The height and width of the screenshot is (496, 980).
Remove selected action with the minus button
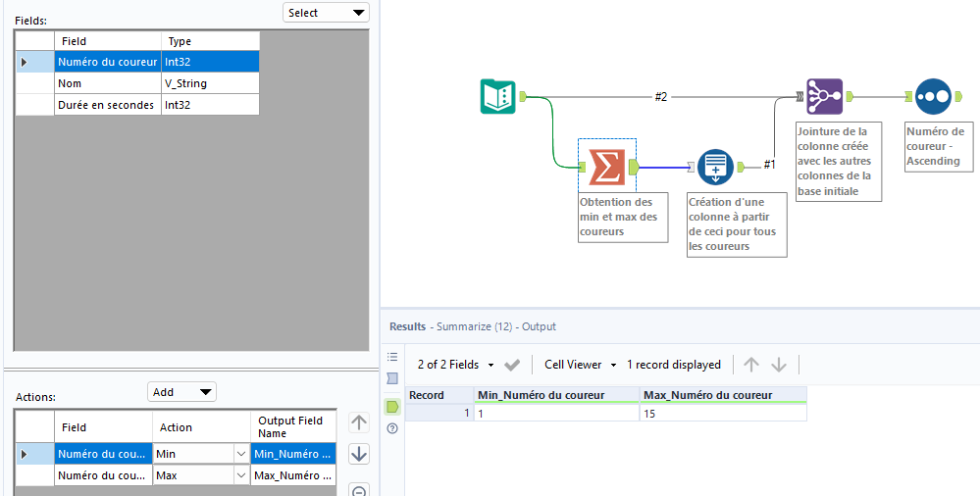click(359, 490)
